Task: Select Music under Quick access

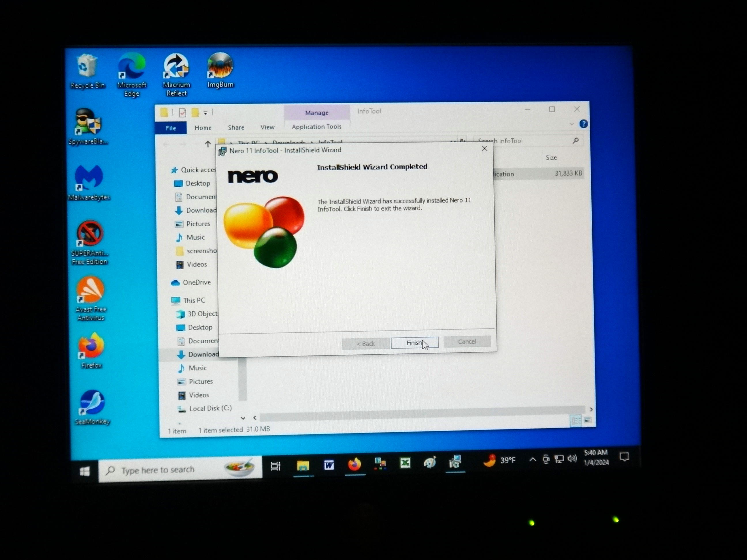Action: (190, 237)
